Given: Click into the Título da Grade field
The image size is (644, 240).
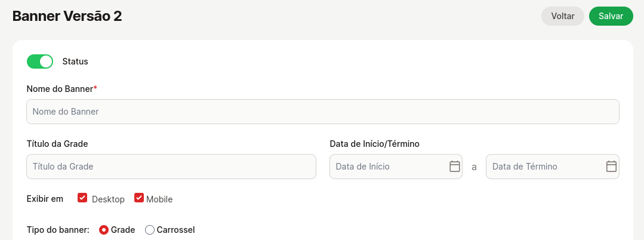Looking at the screenshot, I should [x=171, y=167].
